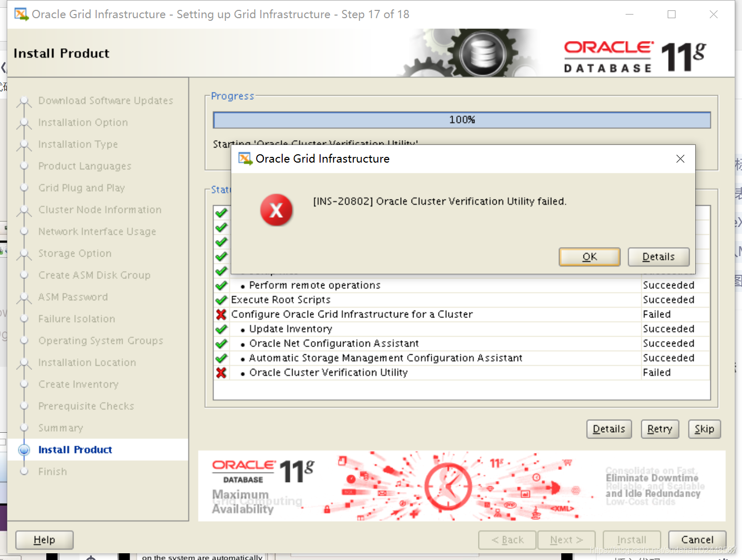Click the green checkmark beside Execute Root Scripts
Screen dimensions: 742x560
click(221, 300)
